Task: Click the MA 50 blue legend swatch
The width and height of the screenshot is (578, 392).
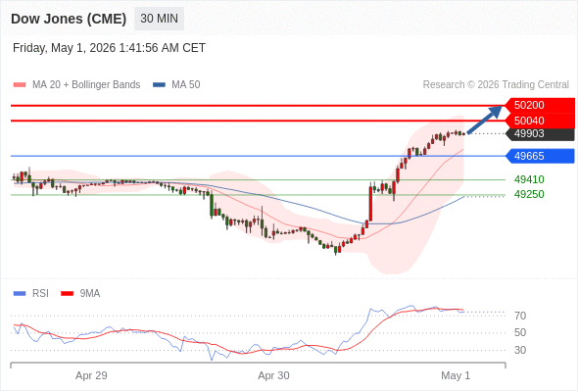Action: [159, 85]
